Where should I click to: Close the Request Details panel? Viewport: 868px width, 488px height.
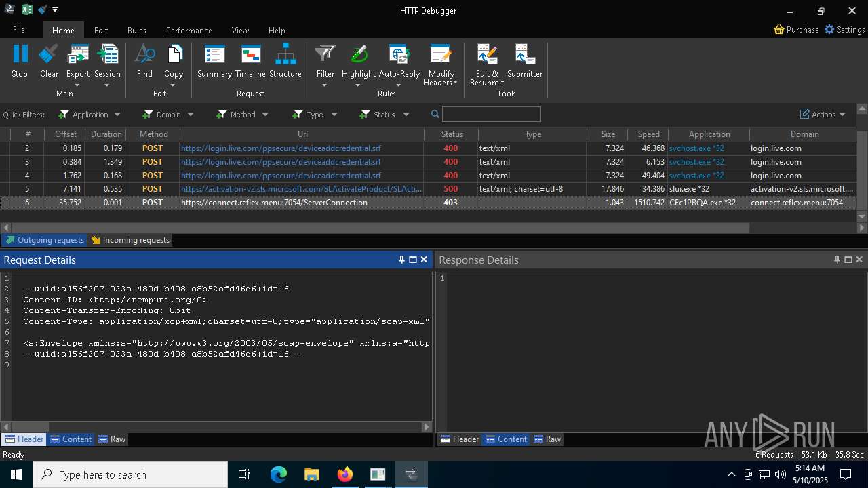coord(424,260)
